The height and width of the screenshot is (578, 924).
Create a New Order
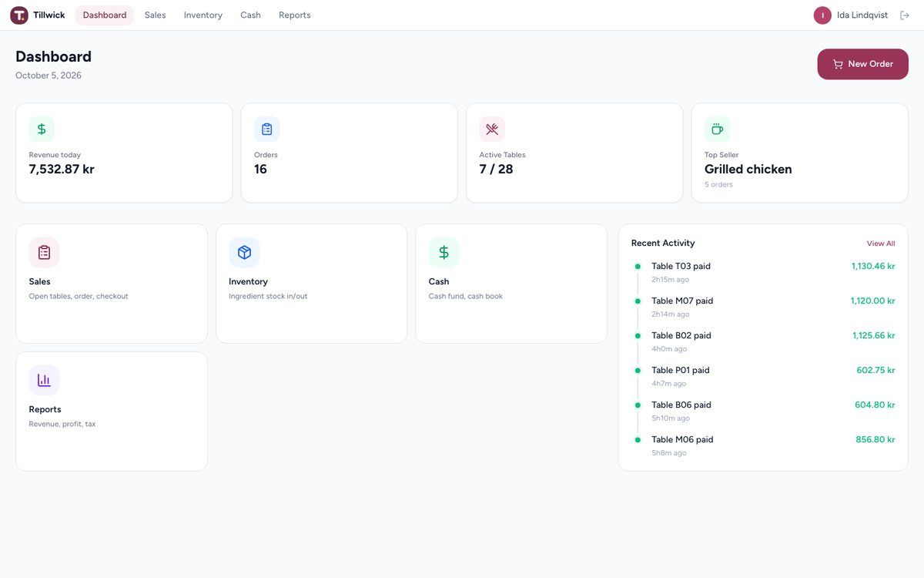click(863, 64)
